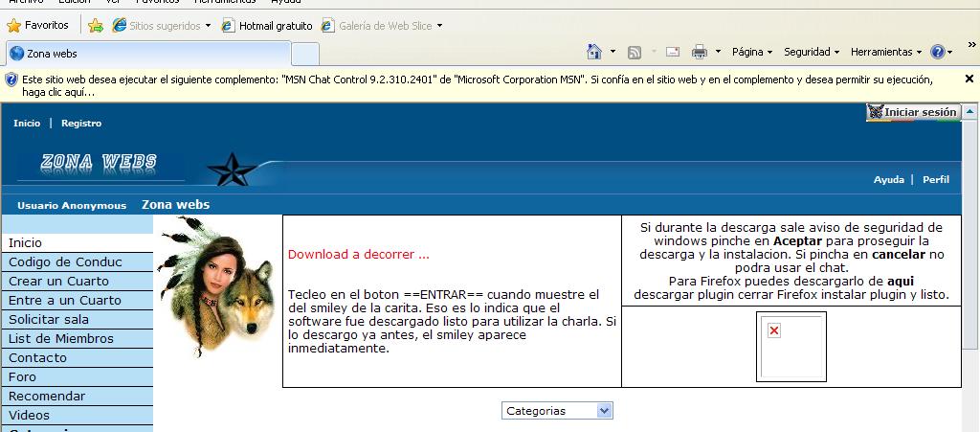
Task: Open Recomendar sidebar item
Action: pos(78,397)
